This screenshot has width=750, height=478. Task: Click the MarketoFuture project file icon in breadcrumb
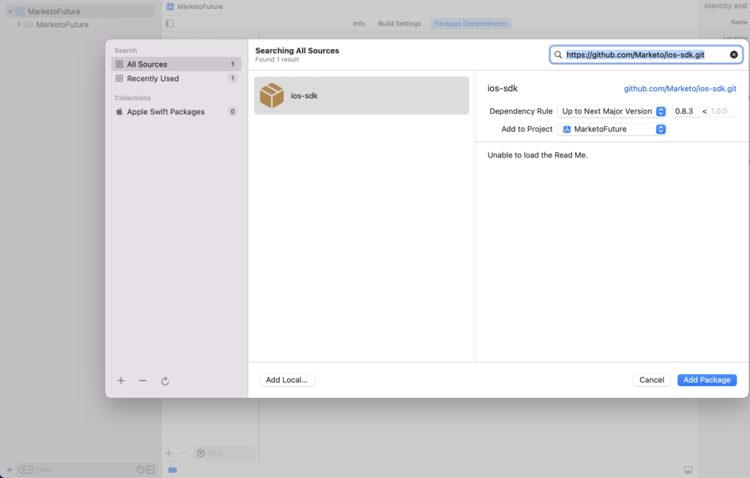(170, 7)
